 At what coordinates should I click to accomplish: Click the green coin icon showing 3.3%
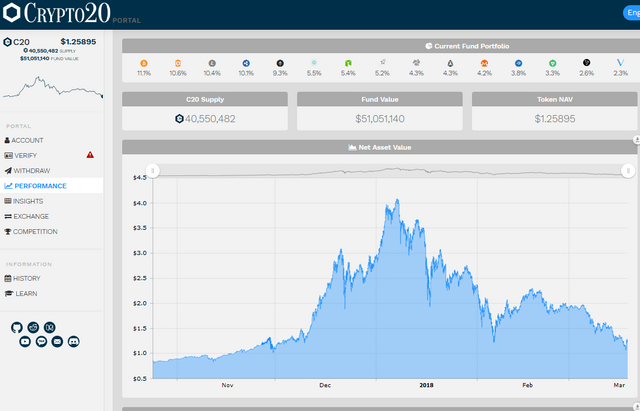552,63
